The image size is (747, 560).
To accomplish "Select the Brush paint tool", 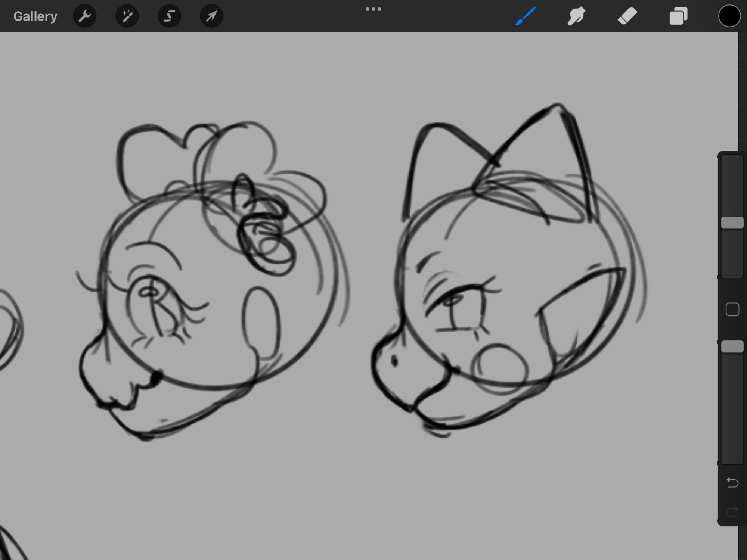I will point(526,16).
